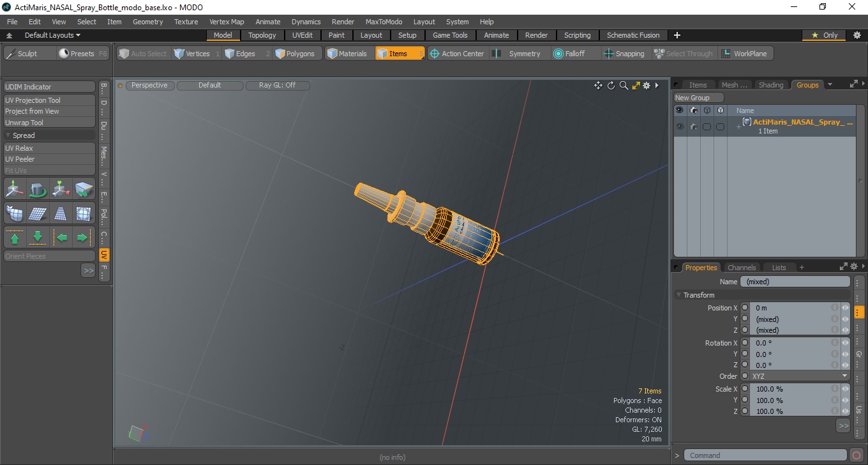Click the Scale X 100.0 % field
Image resolution: width=868 pixels, height=465 pixels.
coord(791,389)
